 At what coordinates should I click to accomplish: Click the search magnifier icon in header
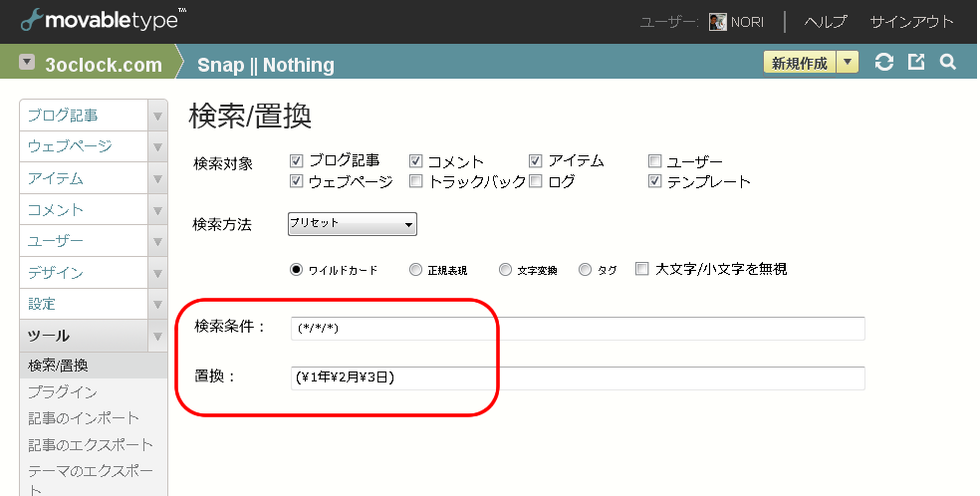pyautogui.click(x=947, y=63)
